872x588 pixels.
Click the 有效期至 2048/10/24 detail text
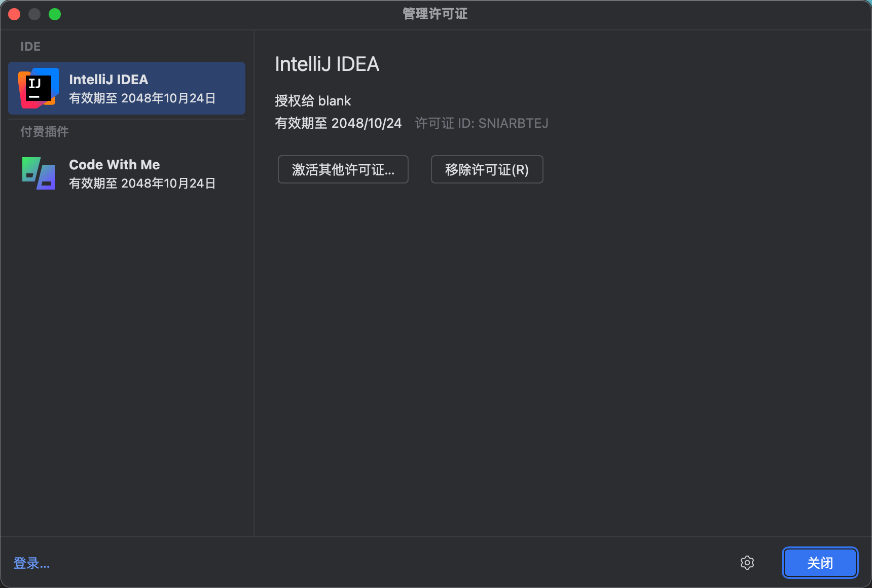tap(338, 123)
